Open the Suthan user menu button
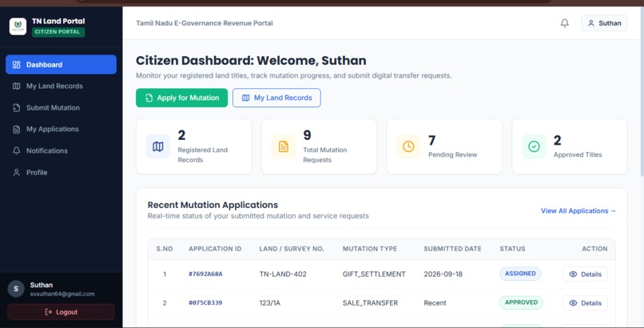644x328 pixels. click(x=604, y=23)
